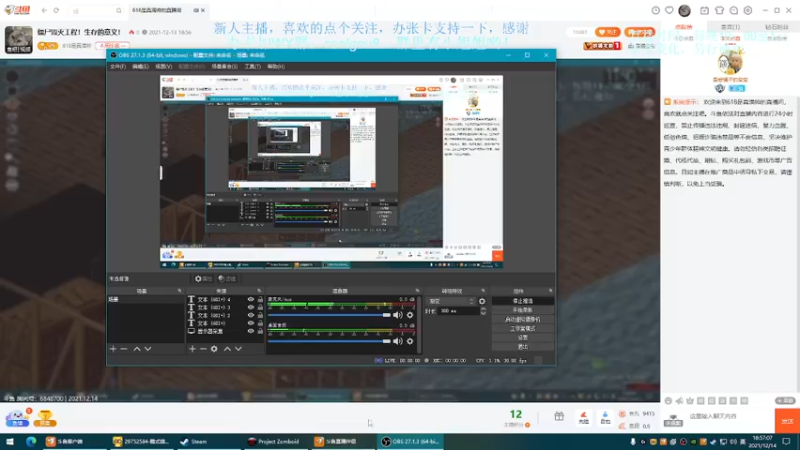Open the calendar check-in icon in Douyu header

click(x=705, y=10)
